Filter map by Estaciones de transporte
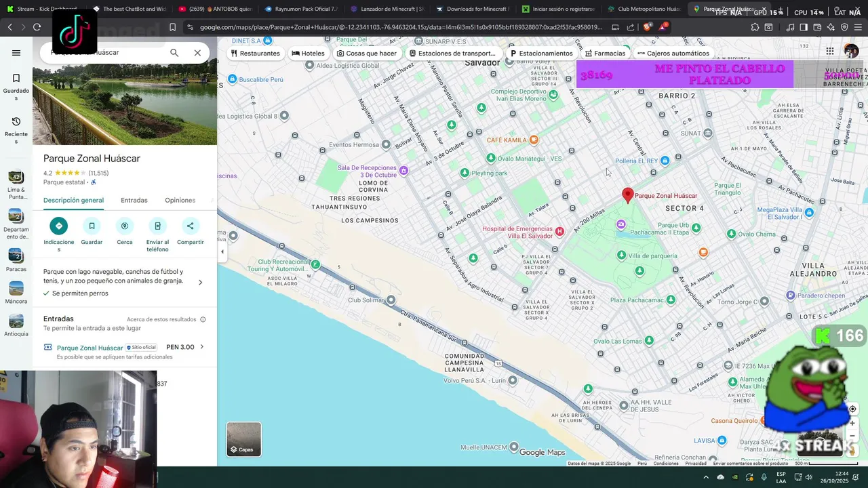This screenshot has width=868, height=488. point(453,53)
